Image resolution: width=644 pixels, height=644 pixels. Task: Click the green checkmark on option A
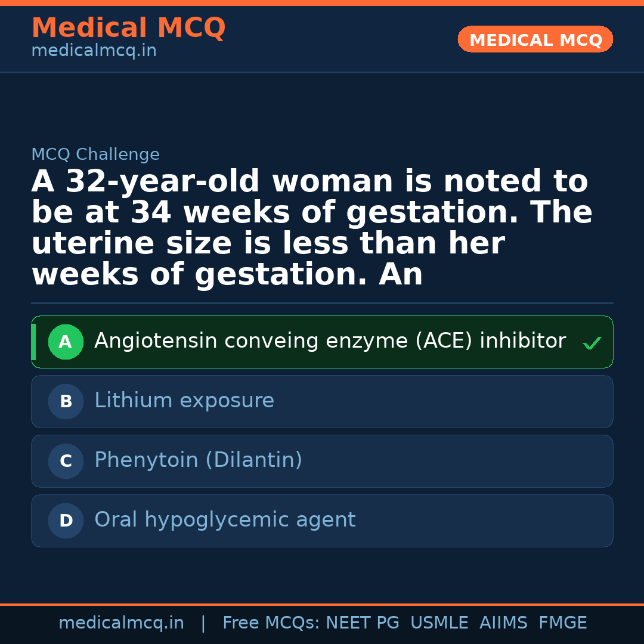[x=592, y=343]
